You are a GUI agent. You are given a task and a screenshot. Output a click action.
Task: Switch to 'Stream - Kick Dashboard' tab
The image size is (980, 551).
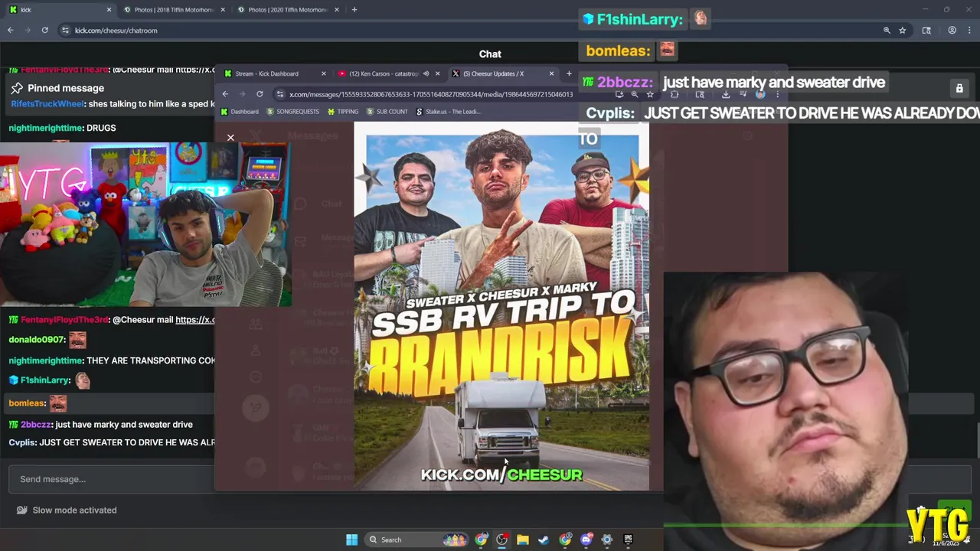pos(266,73)
